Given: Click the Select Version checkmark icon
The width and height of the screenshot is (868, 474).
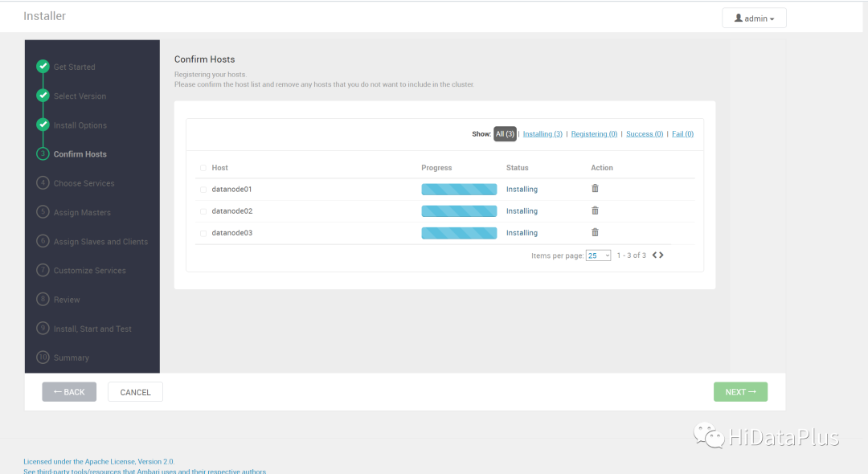Looking at the screenshot, I should tap(43, 96).
